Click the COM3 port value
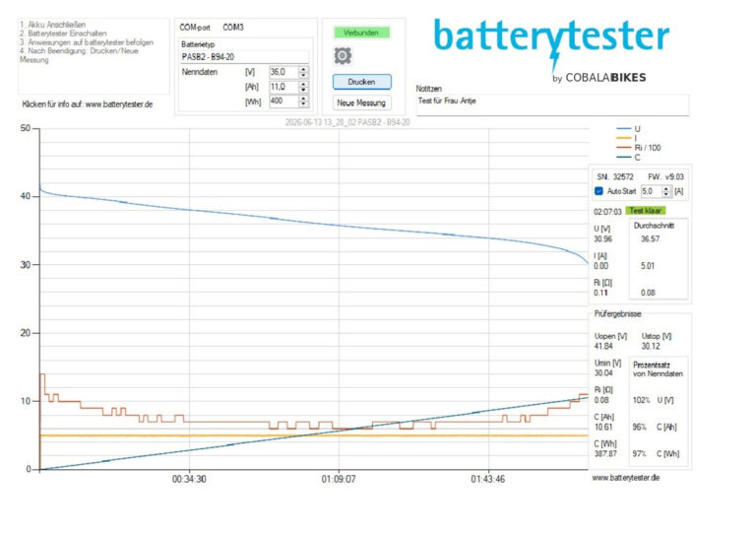756x535 pixels. pyautogui.click(x=233, y=28)
